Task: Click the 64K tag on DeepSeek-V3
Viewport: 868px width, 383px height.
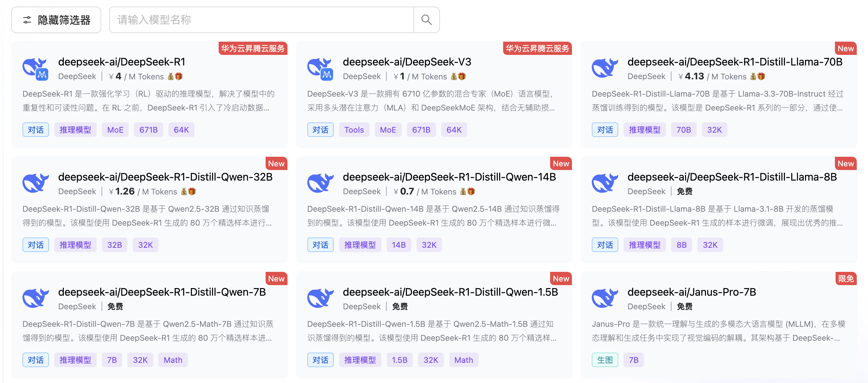Action: pos(454,130)
